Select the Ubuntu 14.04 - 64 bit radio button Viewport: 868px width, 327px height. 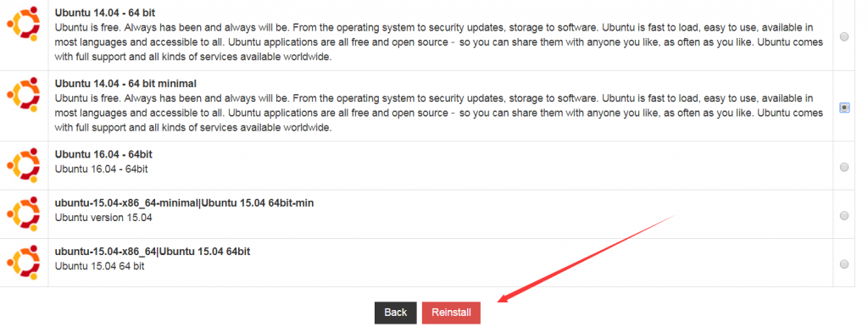(844, 36)
